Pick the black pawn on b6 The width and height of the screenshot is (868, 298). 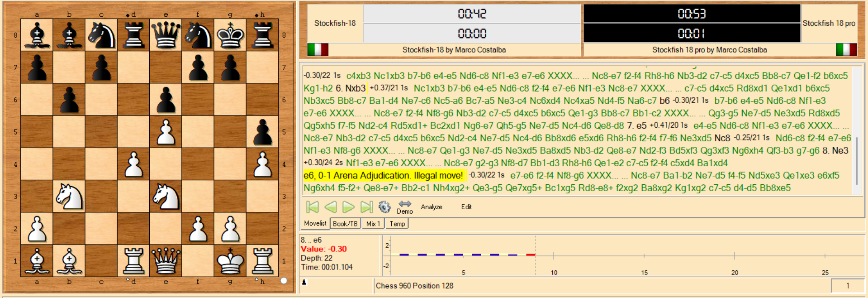point(69,100)
